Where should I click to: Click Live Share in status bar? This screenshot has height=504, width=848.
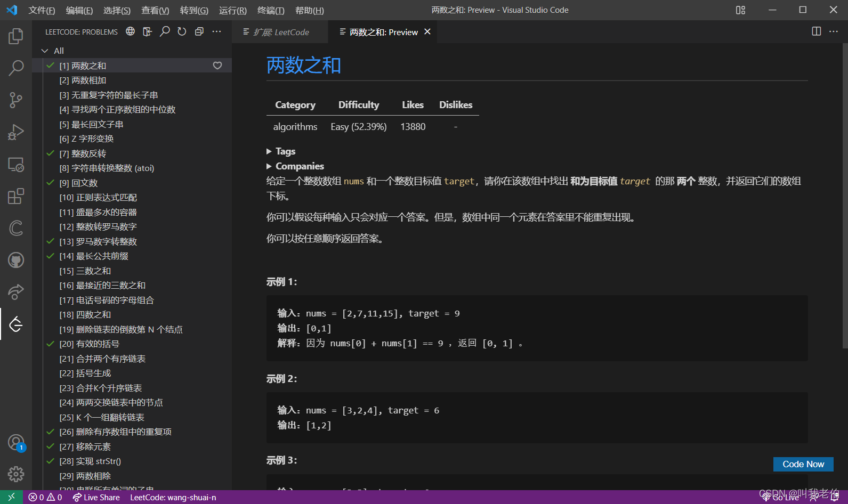pos(96,497)
